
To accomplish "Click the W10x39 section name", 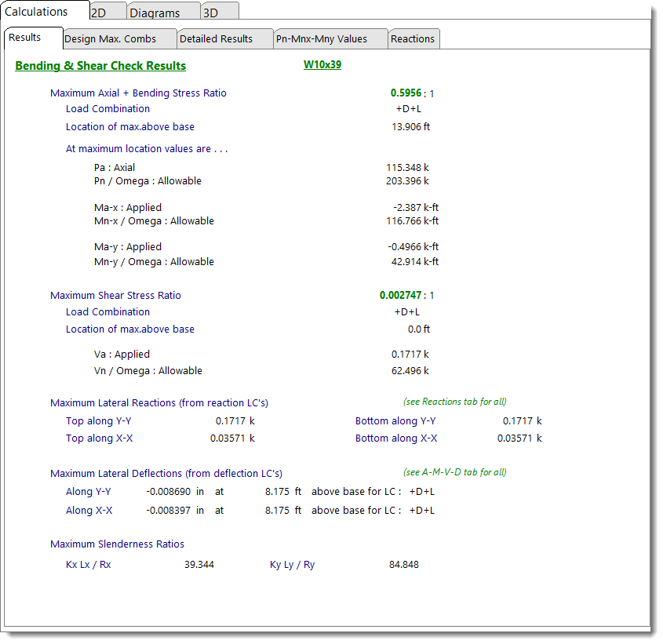I will [x=322, y=64].
